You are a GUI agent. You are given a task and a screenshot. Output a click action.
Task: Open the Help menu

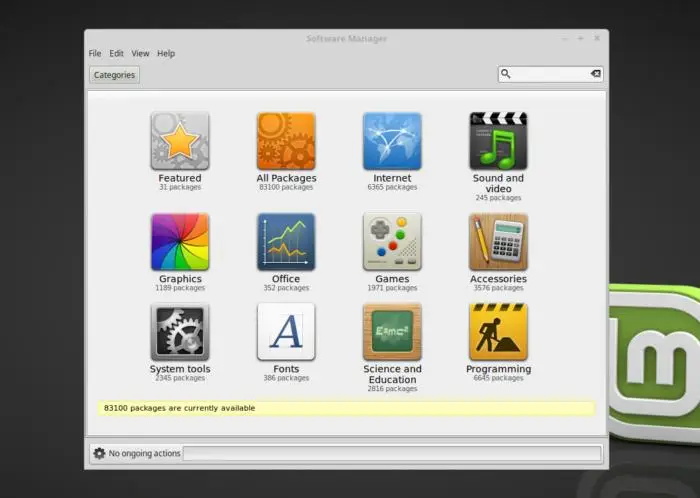tap(166, 53)
